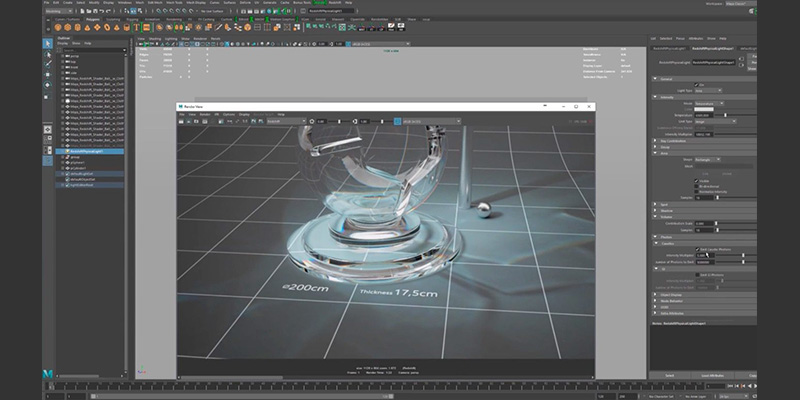Image resolution: width=800 pixels, height=400 pixels.
Task: Click the light Color swatch
Action: coord(704,109)
